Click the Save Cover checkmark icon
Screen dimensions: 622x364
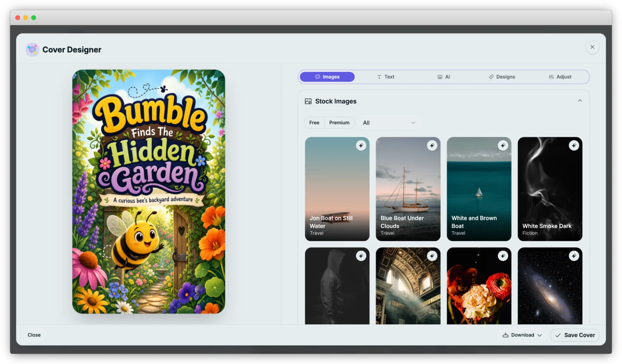point(558,335)
